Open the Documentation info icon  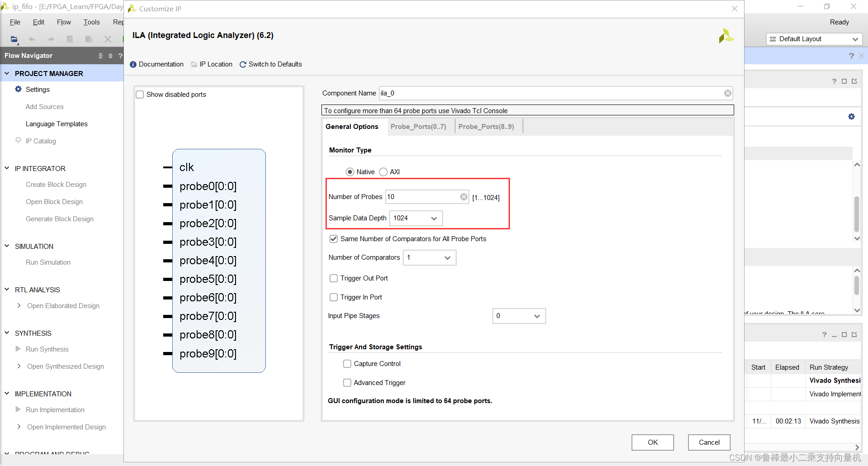pos(133,65)
